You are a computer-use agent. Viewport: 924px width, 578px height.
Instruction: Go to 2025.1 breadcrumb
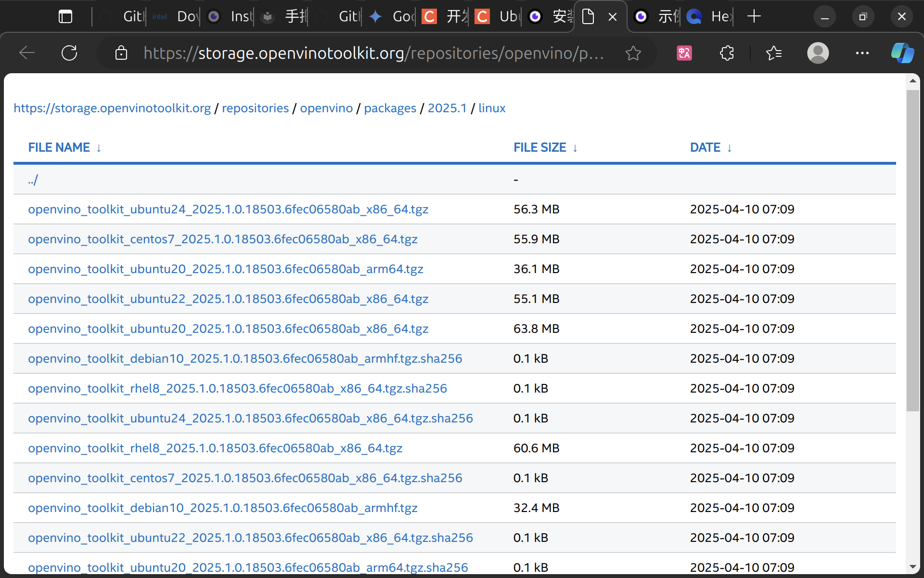(x=447, y=108)
